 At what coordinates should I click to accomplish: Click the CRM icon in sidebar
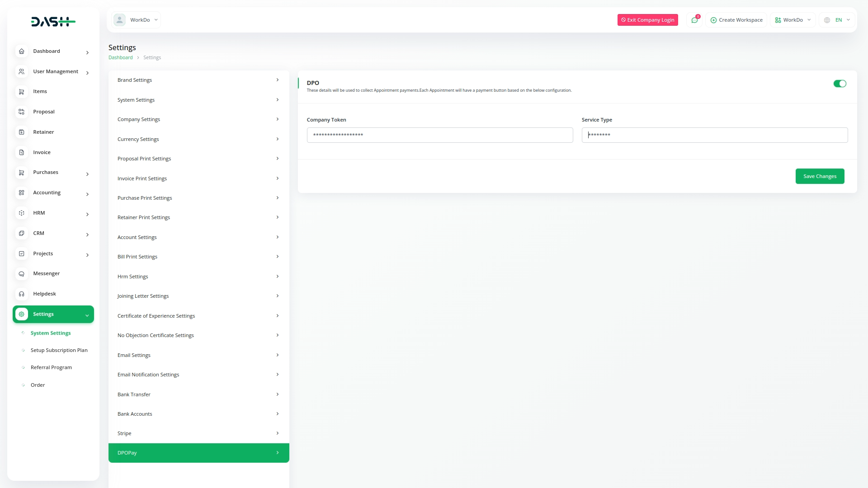pos(21,233)
